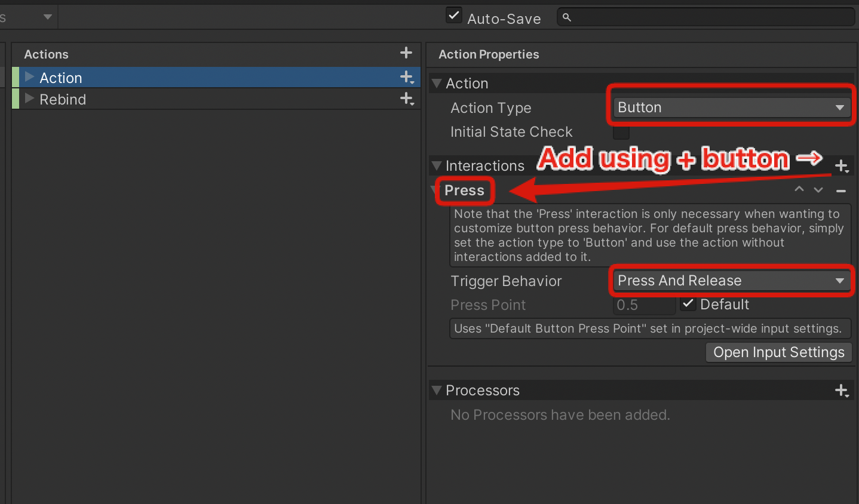The height and width of the screenshot is (504, 859).
Task: Click the Open Input Settings button
Action: point(778,352)
